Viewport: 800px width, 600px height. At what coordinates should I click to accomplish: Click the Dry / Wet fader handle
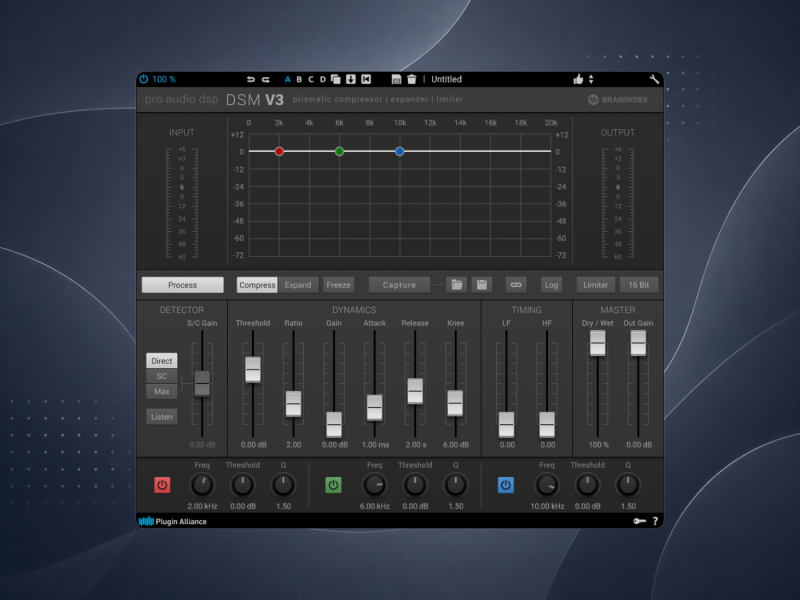597,343
